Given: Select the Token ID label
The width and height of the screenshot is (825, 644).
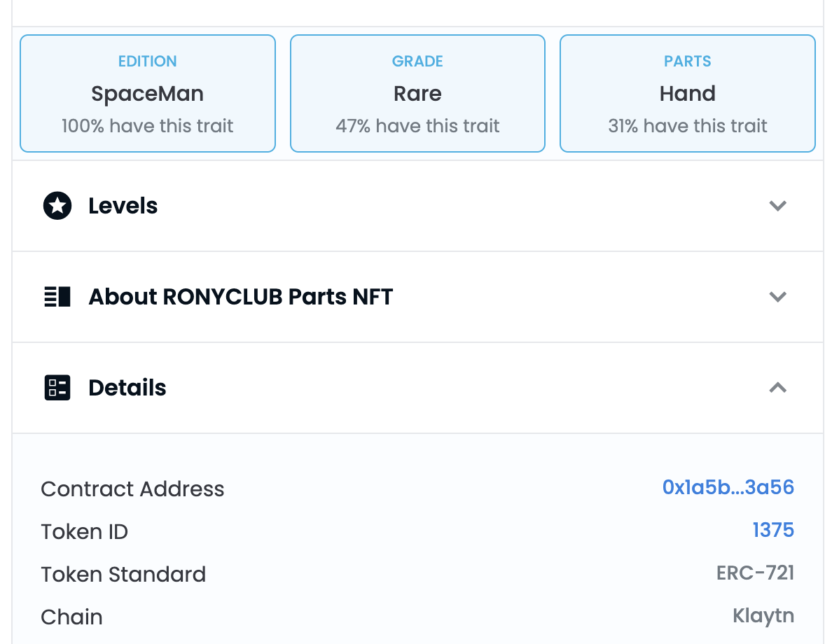Looking at the screenshot, I should [85, 531].
